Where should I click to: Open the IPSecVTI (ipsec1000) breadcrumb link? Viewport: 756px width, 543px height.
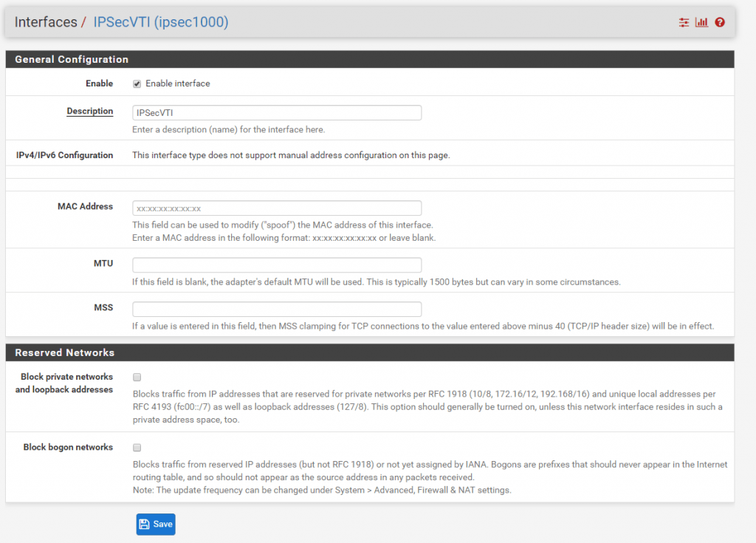coord(160,22)
